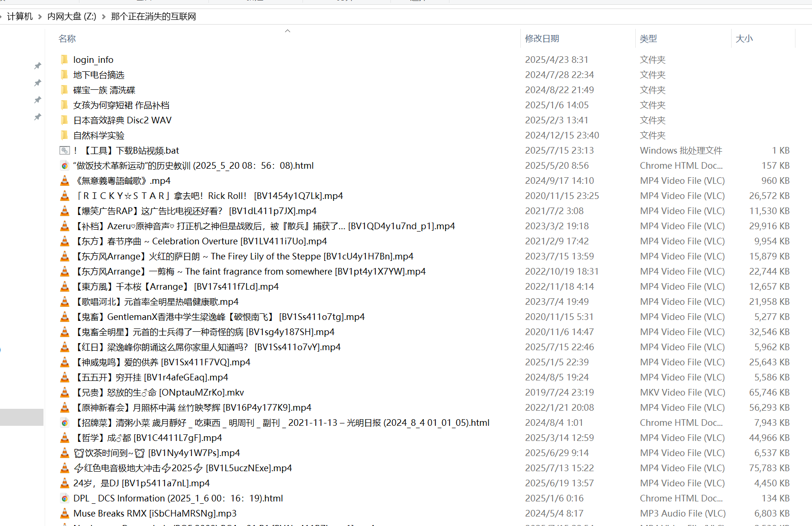Click the VLC icon beside 【五五开】穷开挂
The width and height of the screenshot is (812, 526).
(65, 377)
